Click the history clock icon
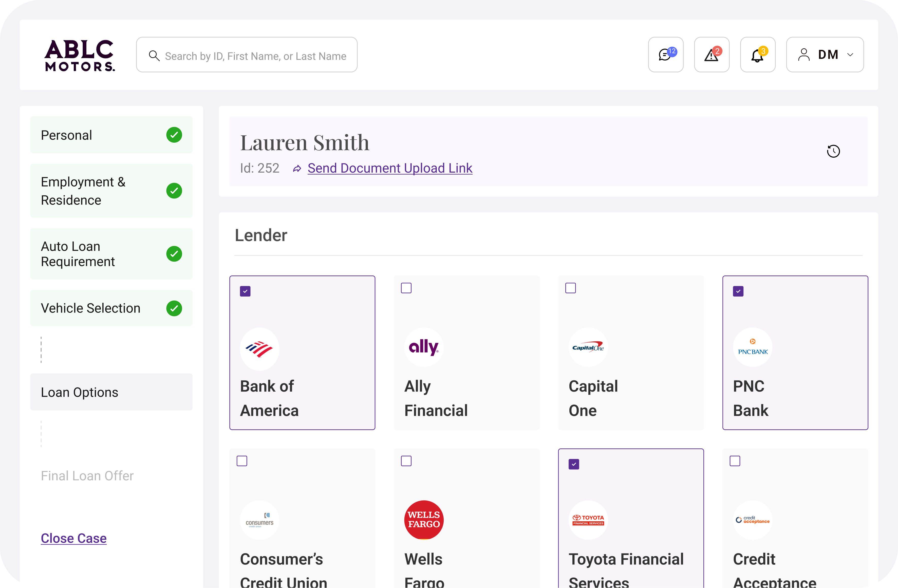 point(833,151)
